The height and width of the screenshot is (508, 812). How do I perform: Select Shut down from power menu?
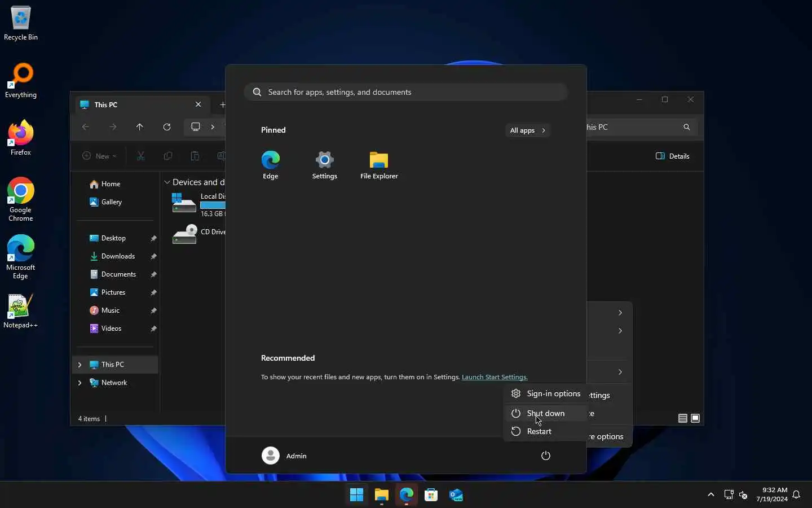click(x=545, y=413)
